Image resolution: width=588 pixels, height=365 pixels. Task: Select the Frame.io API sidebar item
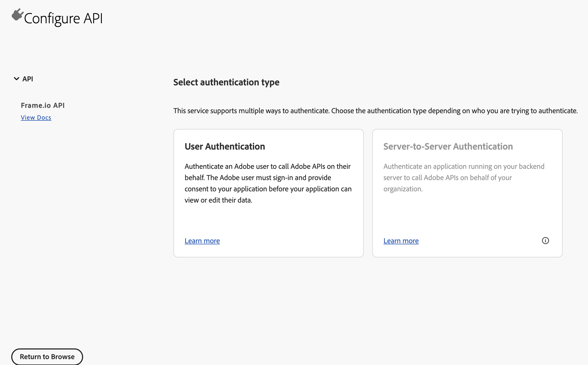pyautogui.click(x=43, y=105)
